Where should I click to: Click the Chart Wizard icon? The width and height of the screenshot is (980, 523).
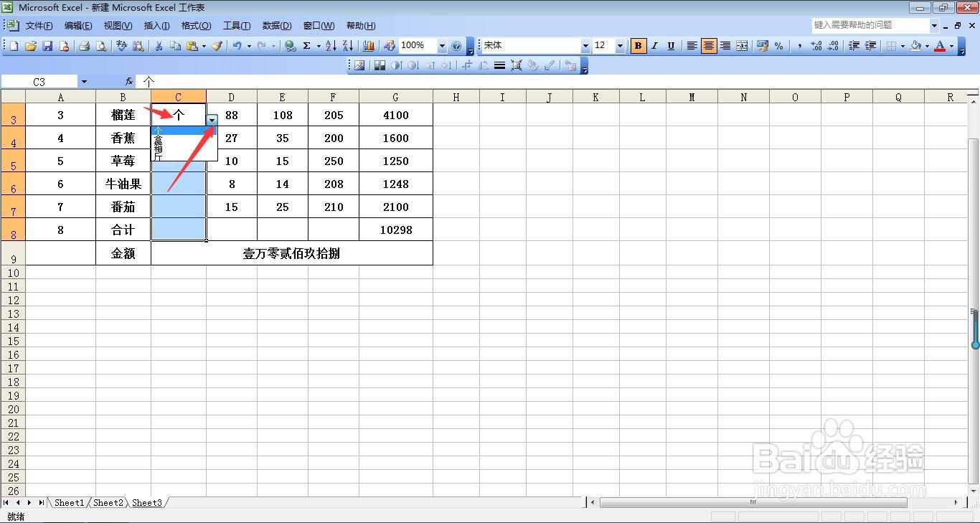tap(368, 45)
